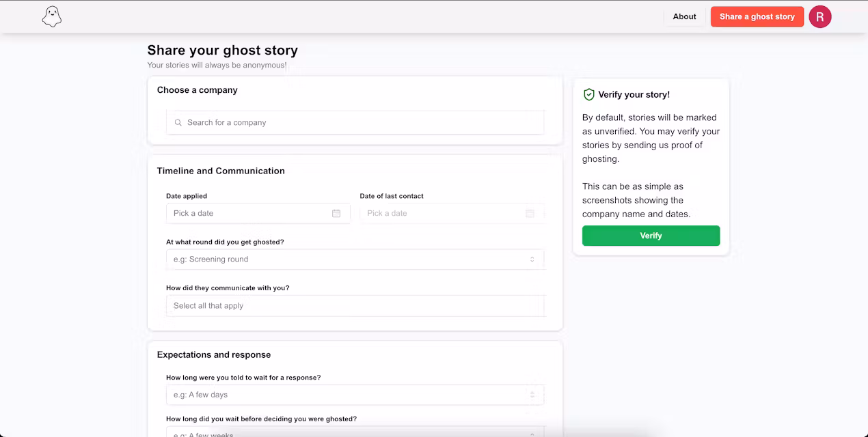Open the R account avatar
868x437 pixels.
click(x=819, y=16)
